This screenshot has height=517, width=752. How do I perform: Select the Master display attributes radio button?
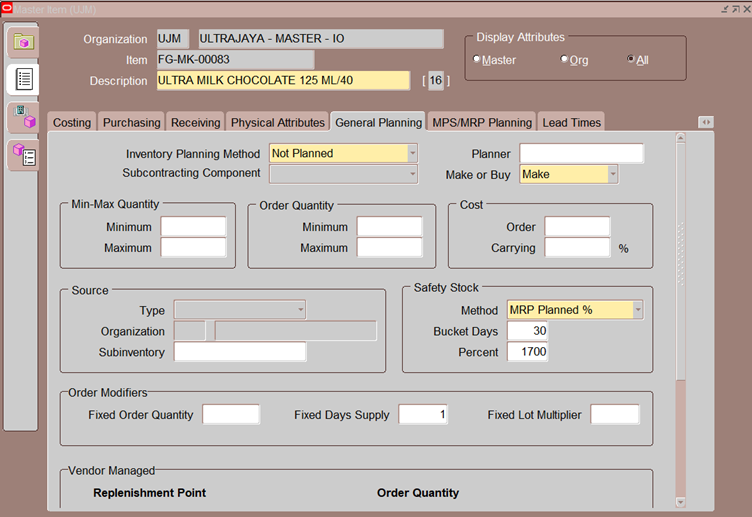477,59
